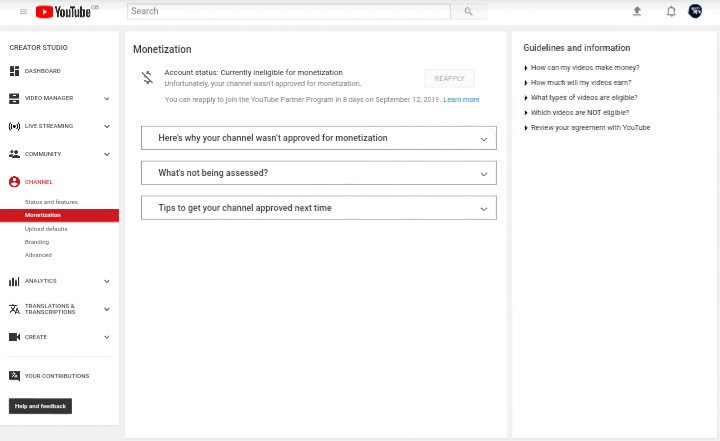
Task: Click the Translations & Transcriptions icon
Action: pyautogui.click(x=14, y=309)
